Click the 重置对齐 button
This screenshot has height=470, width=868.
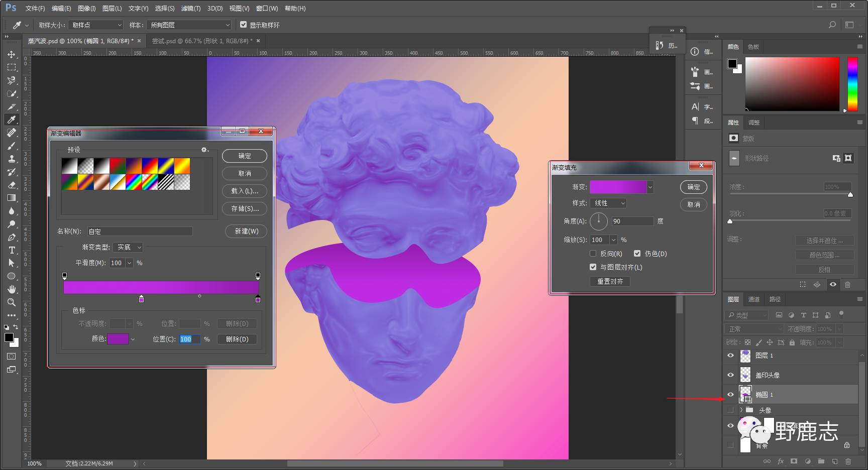tap(610, 281)
